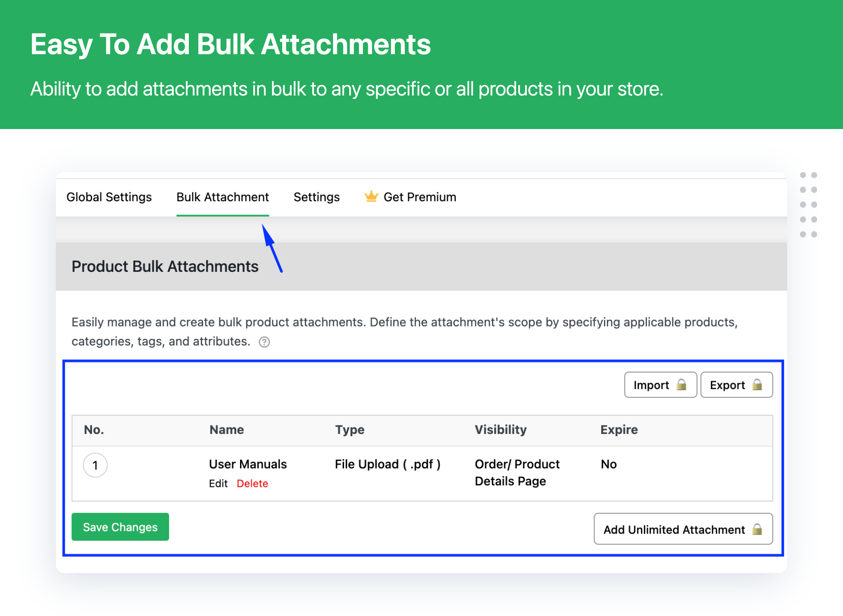Viewport: 843px width, 616px height.
Task: Click the padlock icon on Export
Action: 757,385
